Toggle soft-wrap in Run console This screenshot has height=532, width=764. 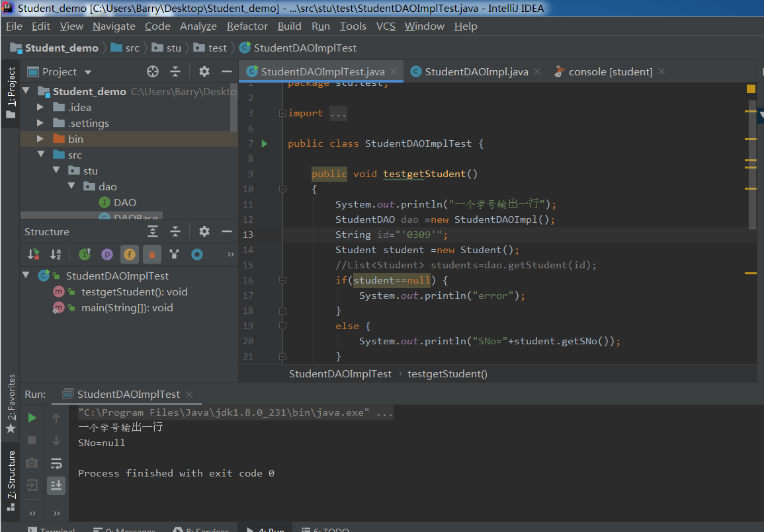[56, 463]
